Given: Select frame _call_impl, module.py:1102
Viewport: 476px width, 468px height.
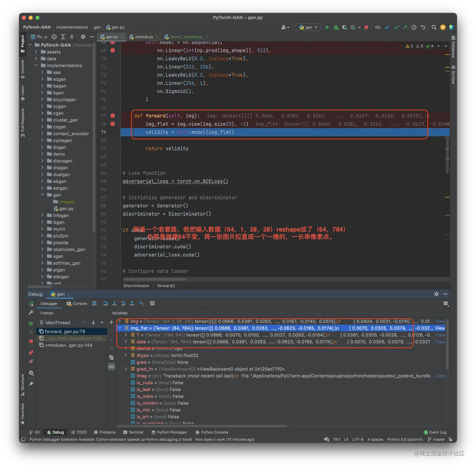Looking at the screenshot, I should tap(72, 338).
